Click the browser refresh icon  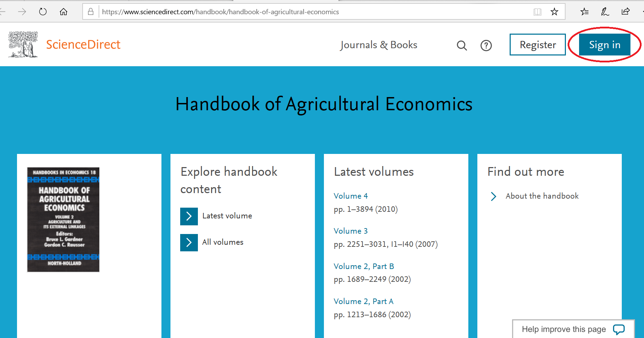(43, 12)
